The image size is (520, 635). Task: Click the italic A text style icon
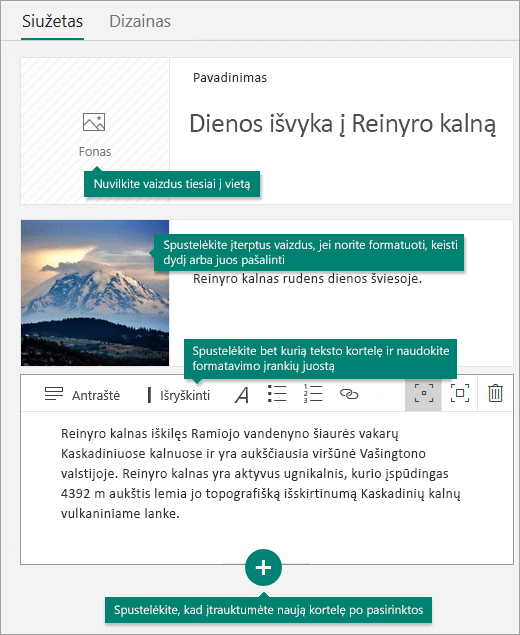(242, 395)
